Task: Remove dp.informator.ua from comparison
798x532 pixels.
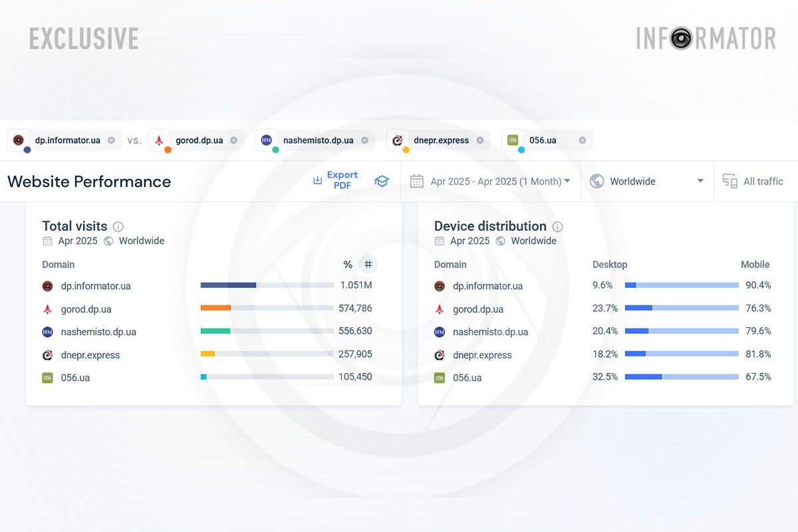Action: [x=111, y=140]
